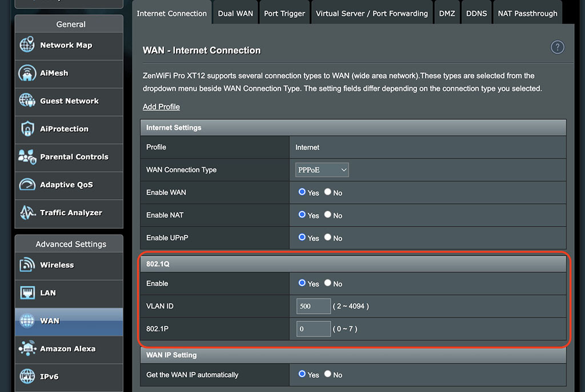Select No for 802.1Q Enable

(328, 283)
